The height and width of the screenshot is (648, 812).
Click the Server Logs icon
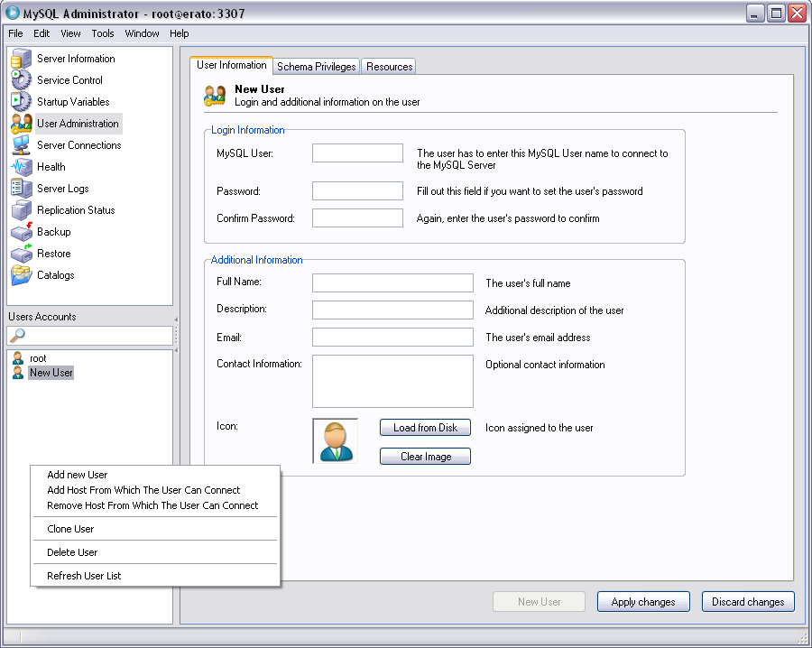22,189
